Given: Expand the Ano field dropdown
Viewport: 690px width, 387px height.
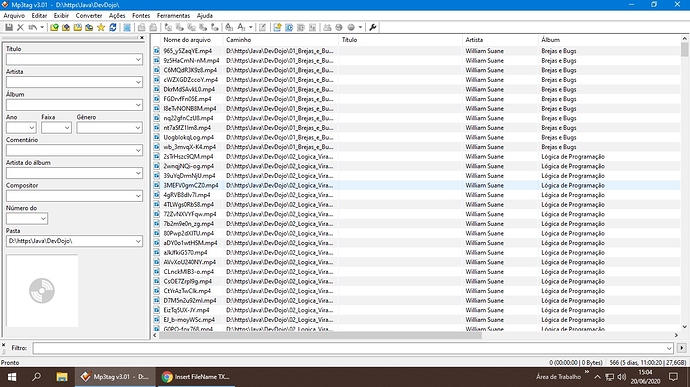Looking at the screenshot, I should click(32, 128).
